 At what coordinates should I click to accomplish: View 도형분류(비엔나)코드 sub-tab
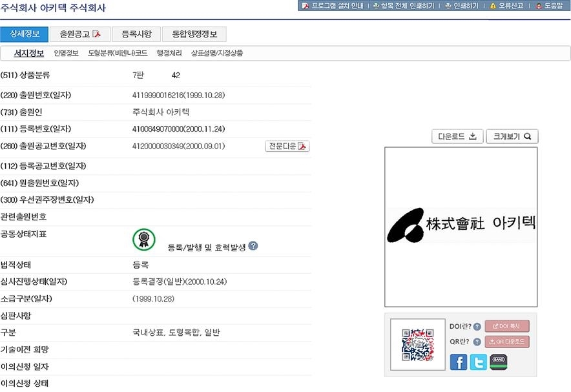point(118,53)
